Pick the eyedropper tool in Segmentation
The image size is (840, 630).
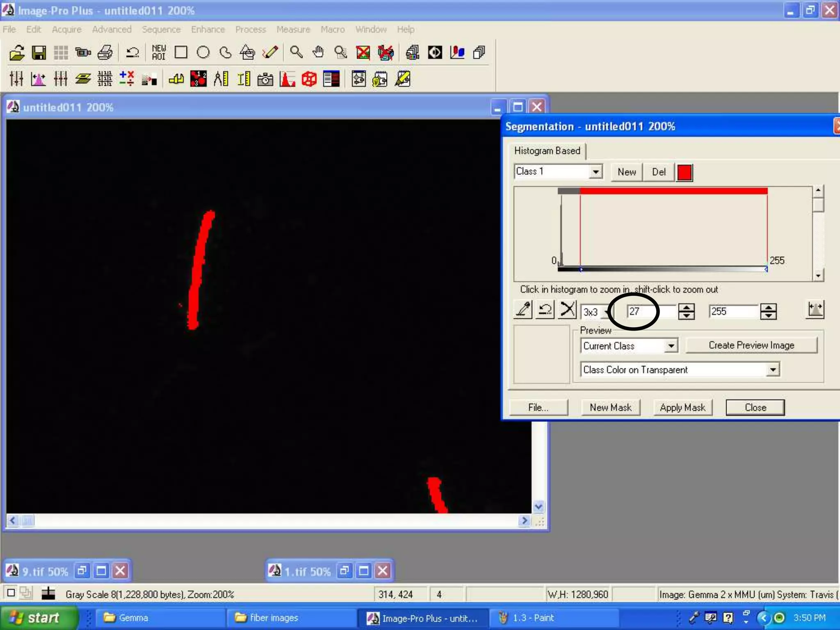click(523, 310)
